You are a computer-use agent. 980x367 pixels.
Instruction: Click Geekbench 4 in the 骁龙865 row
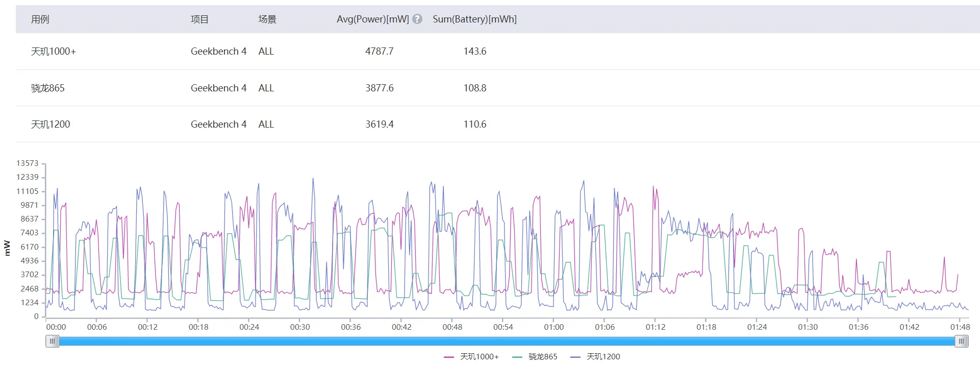point(219,88)
